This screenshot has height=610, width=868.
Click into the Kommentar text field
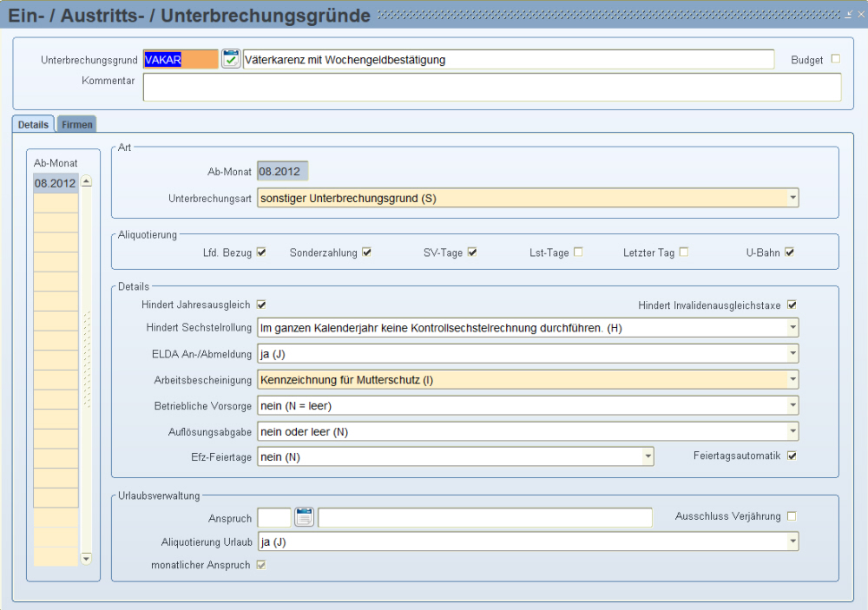[x=492, y=87]
